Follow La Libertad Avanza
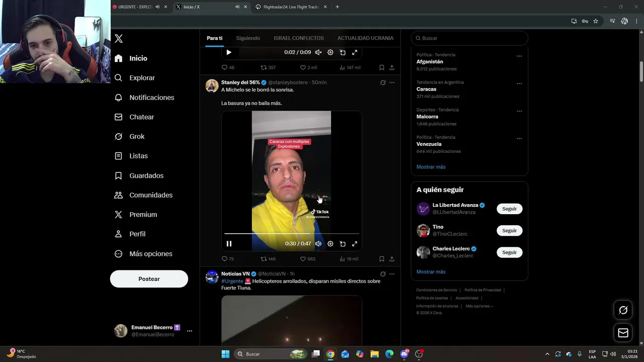The image size is (644, 362). [509, 209]
